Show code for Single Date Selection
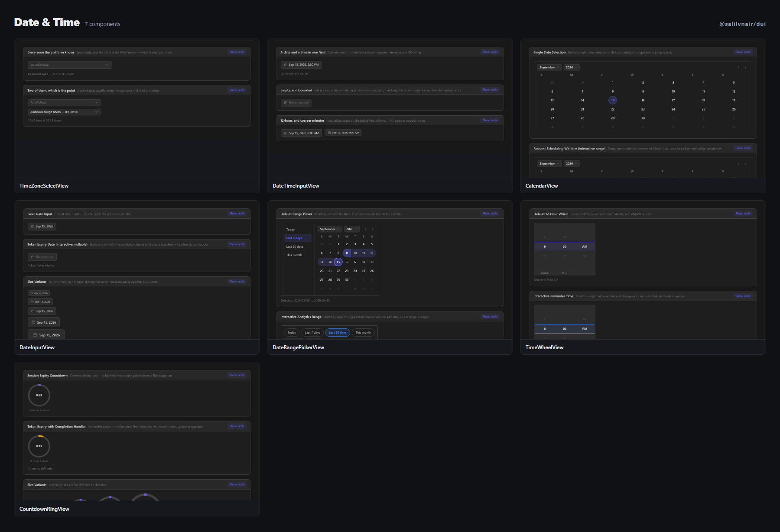Viewport: 780px width, 532px height. click(743, 52)
